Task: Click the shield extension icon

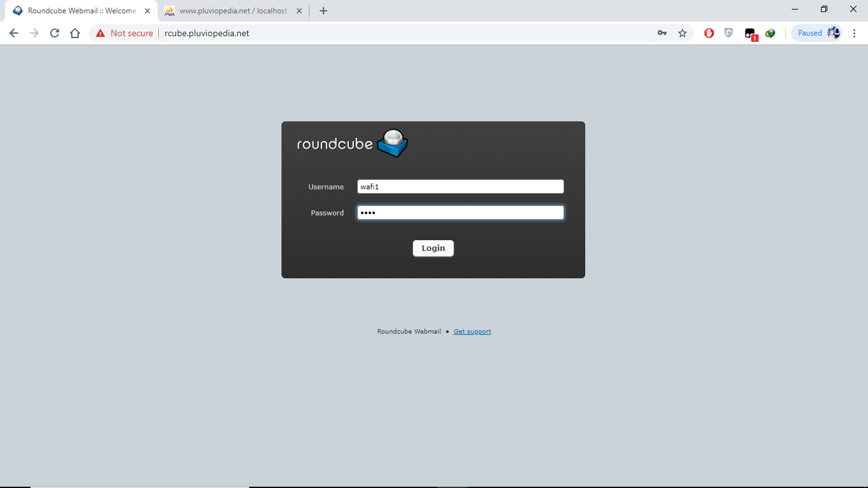Action: [x=728, y=32]
